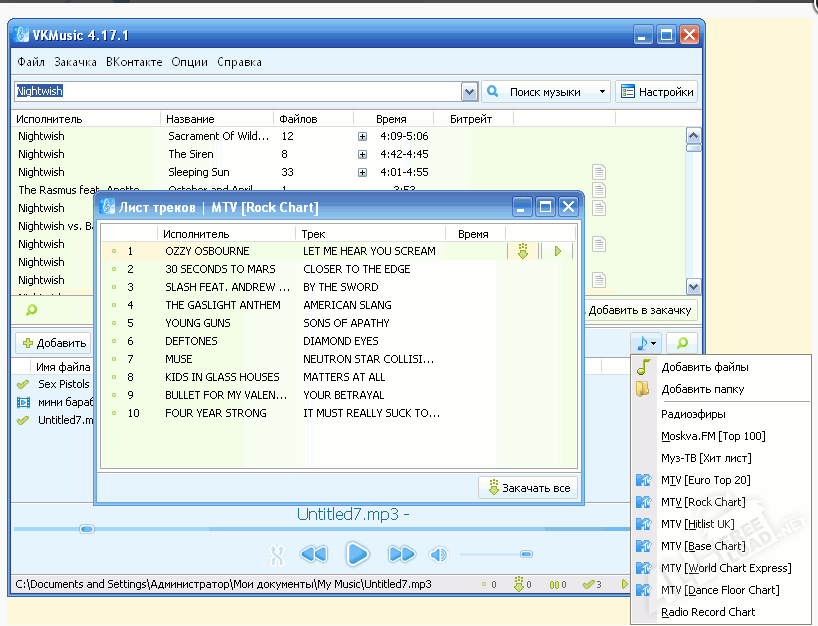Open the search field history dropdown

[x=469, y=92]
